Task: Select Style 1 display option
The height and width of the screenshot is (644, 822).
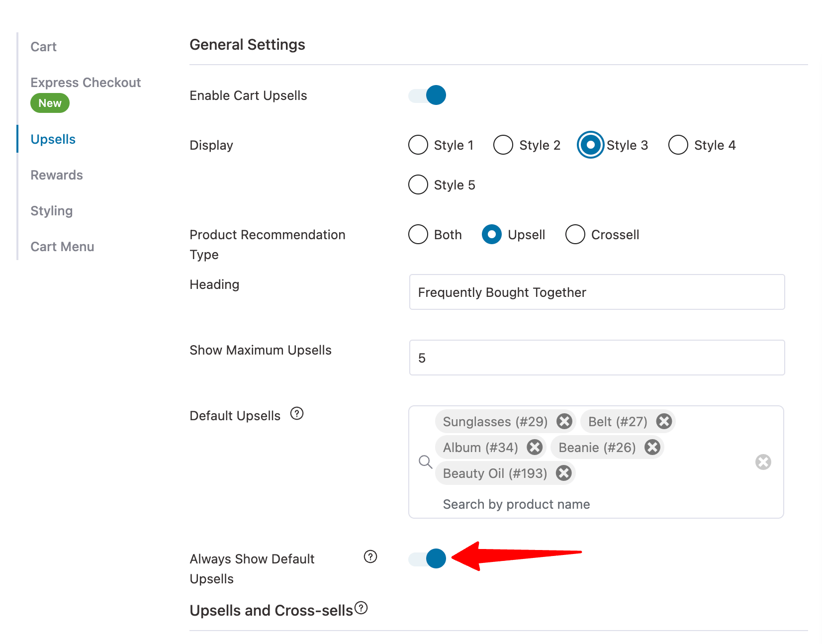Action: tap(418, 145)
